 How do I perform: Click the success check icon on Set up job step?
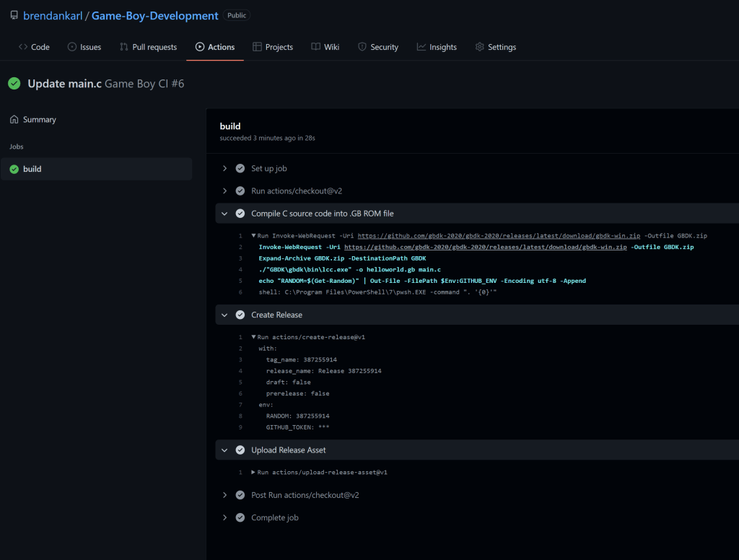coord(240,168)
